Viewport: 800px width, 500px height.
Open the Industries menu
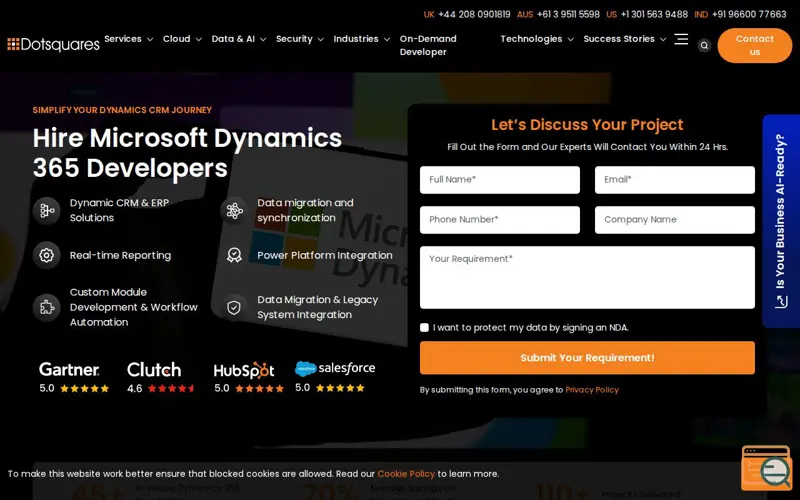point(356,39)
